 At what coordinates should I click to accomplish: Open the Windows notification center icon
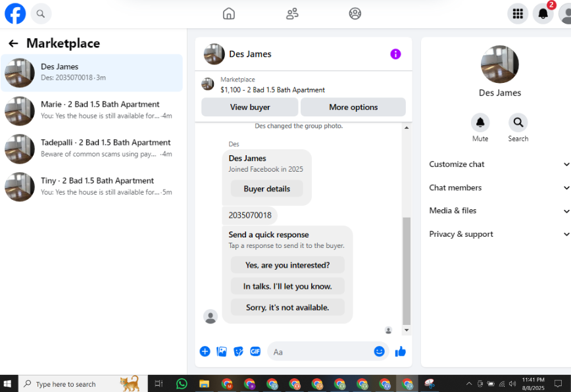(x=558, y=383)
